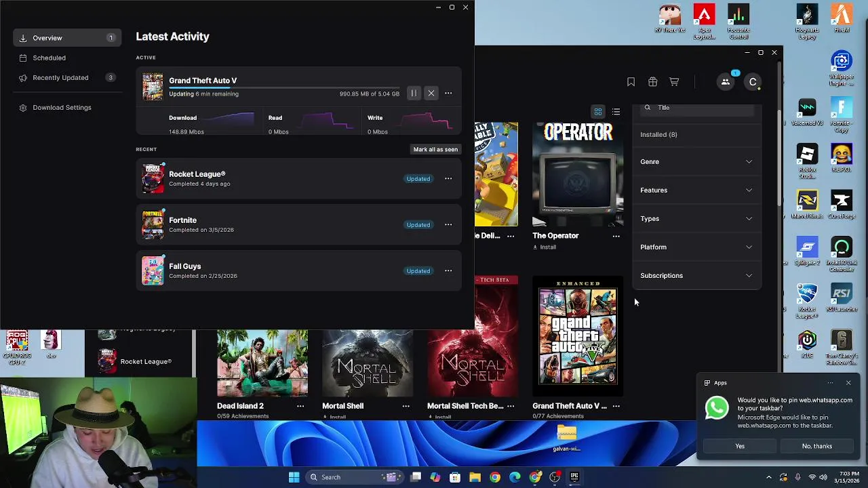Expand the Types filter
The image size is (868, 488).
(696, 219)
